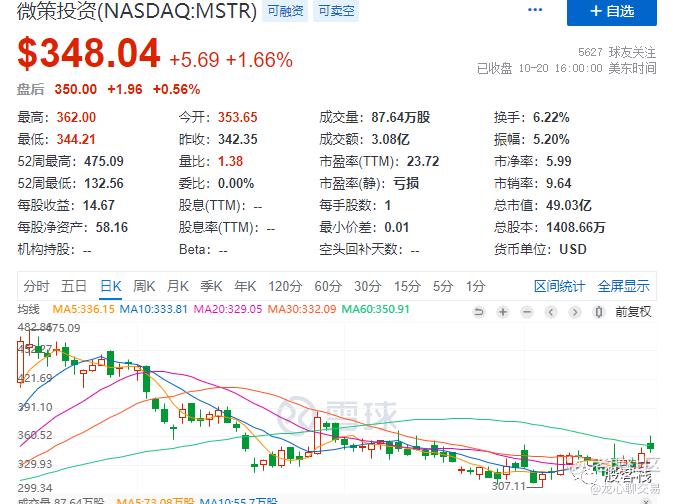Click the 总市值 value 49.03亿
The height and width of the screenshot is (504, 673).
pyautogui.click(x=568, y=205)
